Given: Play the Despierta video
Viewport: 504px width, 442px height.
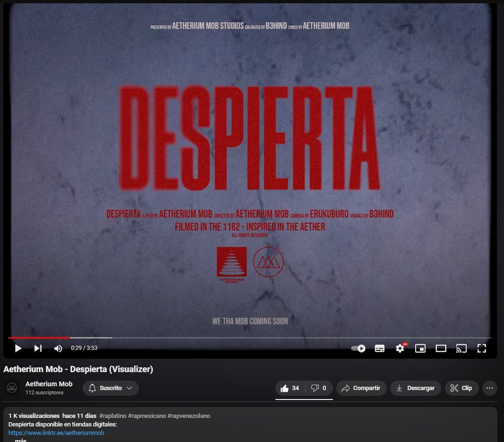Looking at the screenshot, I should [18, 348].
